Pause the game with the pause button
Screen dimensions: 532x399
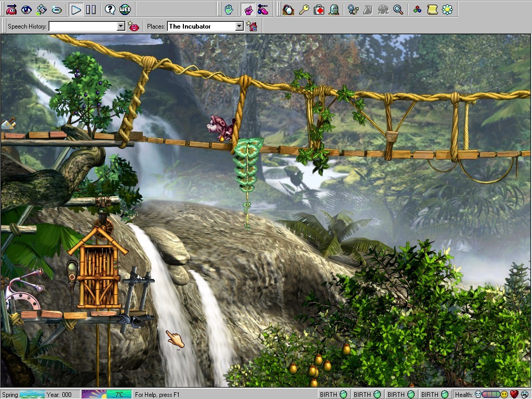pos(91,9)
